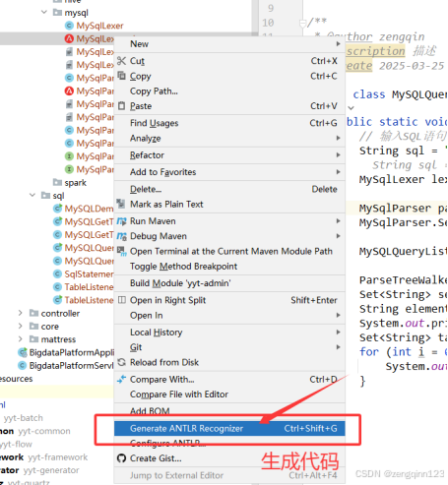Select the yyt-framework module entry
The width and height of the screenshot is (448, 485).
pos(58,457)
